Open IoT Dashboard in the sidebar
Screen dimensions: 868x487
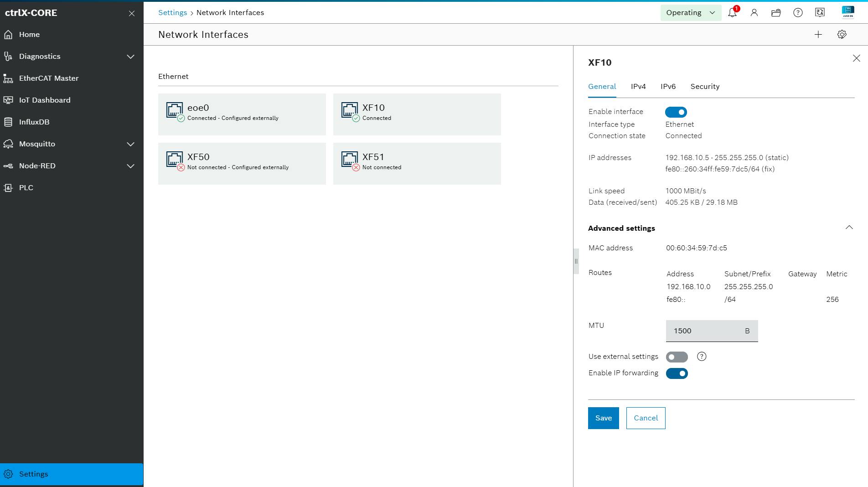[72, 100]
